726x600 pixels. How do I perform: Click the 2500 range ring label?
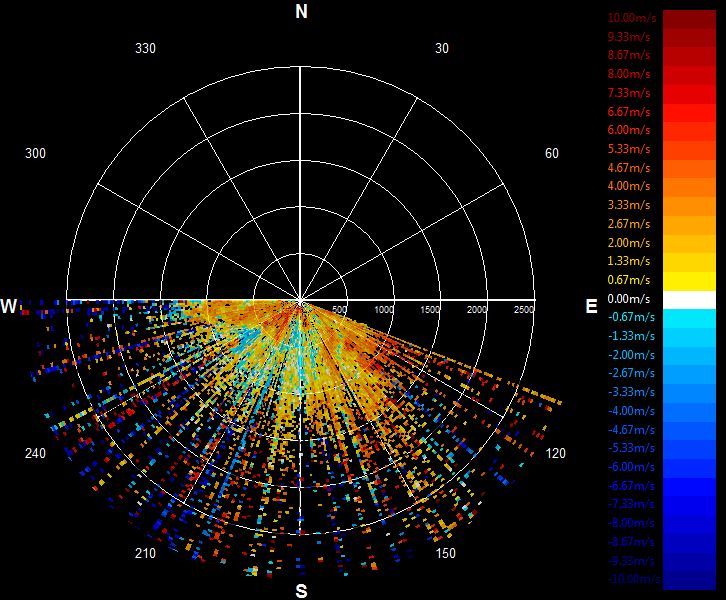point(524,310)
